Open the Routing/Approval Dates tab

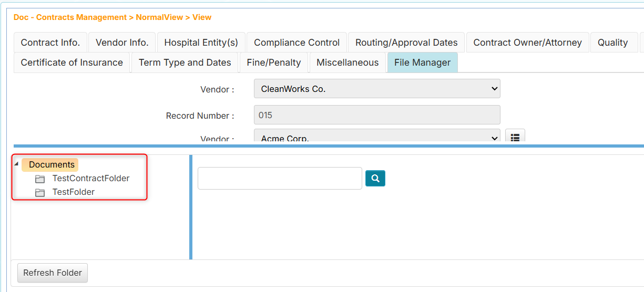(x=406, y=43)
